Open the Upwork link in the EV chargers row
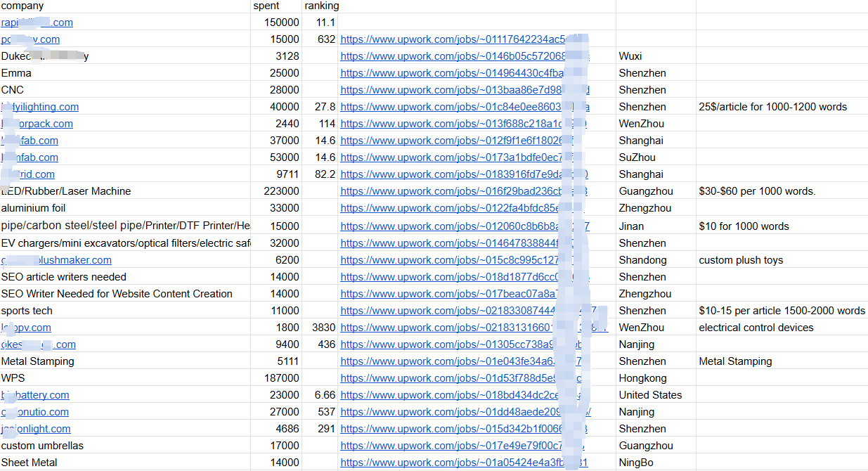This screenshot has width=868, height=471. point(461,243)
